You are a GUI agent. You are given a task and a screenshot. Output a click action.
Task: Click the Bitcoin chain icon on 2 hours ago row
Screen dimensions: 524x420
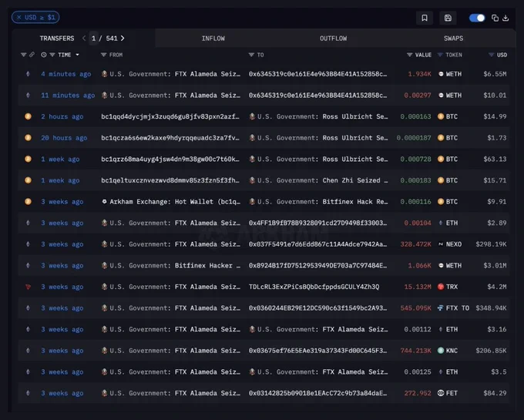coord(28,116)
